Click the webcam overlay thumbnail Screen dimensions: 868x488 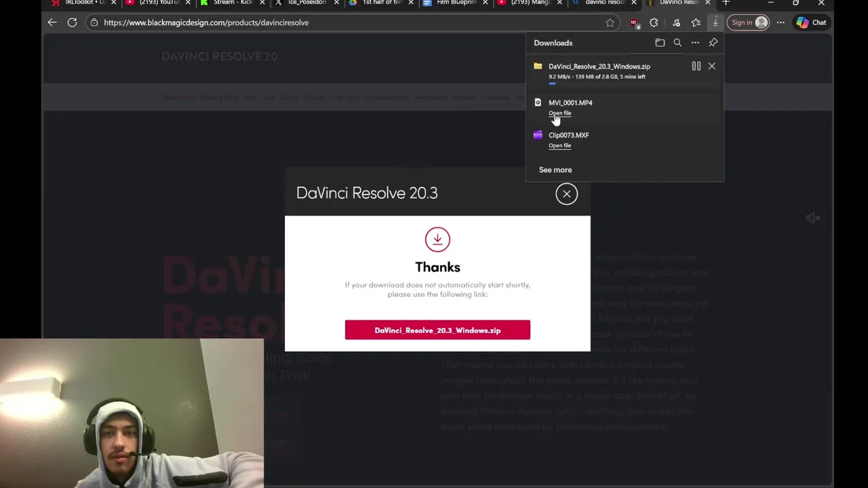pos(132,413)
